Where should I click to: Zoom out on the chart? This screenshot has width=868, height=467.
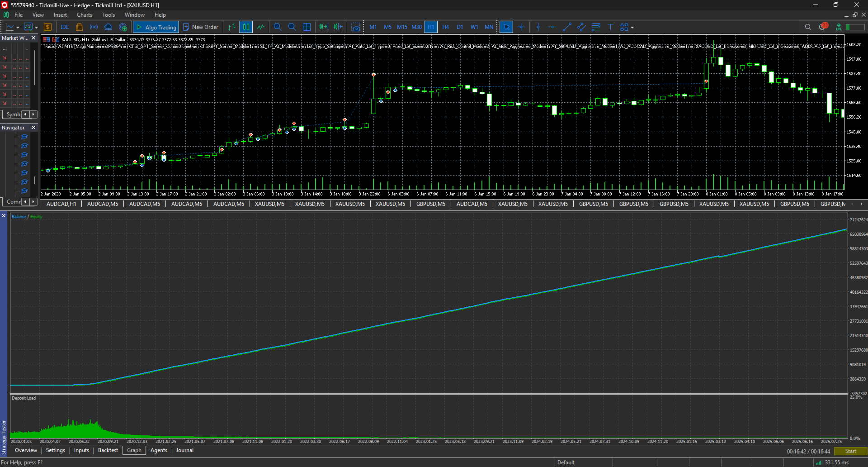(292, 27)
